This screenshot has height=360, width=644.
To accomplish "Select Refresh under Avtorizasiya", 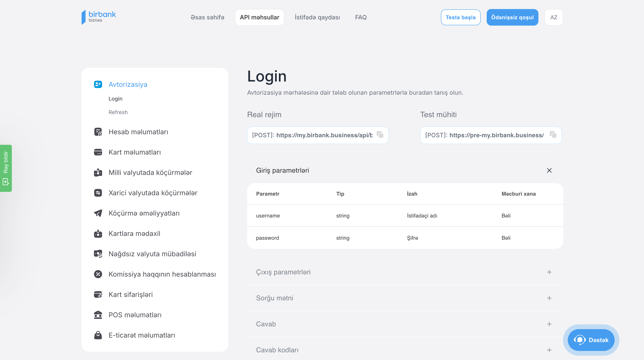I will [x=118, y=112].
